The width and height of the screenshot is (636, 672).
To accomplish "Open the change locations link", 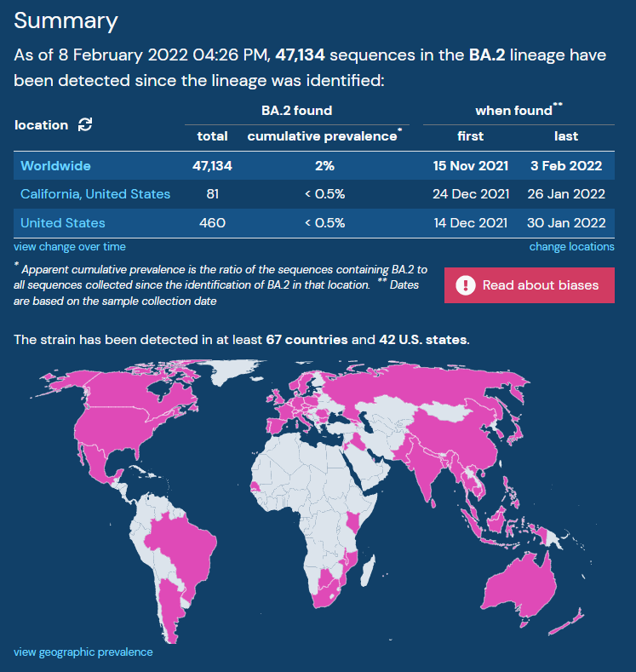I will pos(571,247).
